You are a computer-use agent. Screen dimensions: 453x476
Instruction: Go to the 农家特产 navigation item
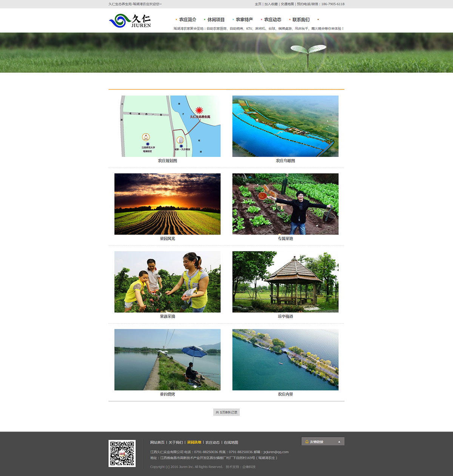[244, 20]
